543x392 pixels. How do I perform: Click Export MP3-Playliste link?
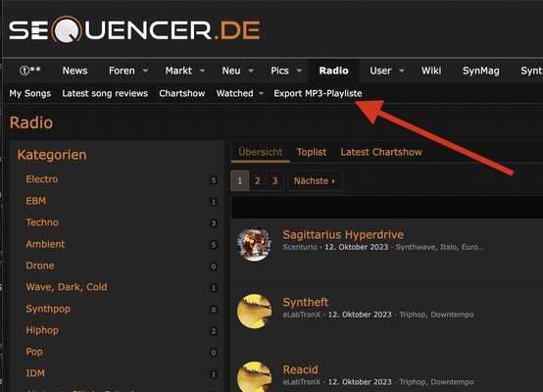[318, 93]
